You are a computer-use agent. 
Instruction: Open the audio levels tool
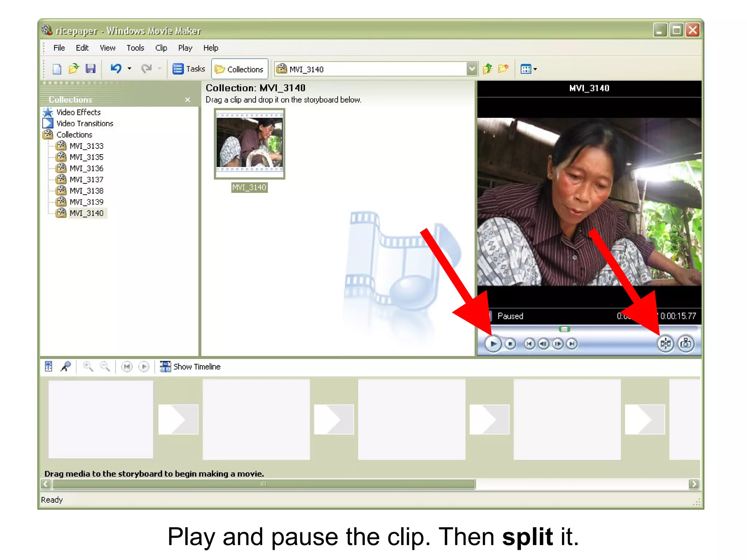click(x=49, y=366)
